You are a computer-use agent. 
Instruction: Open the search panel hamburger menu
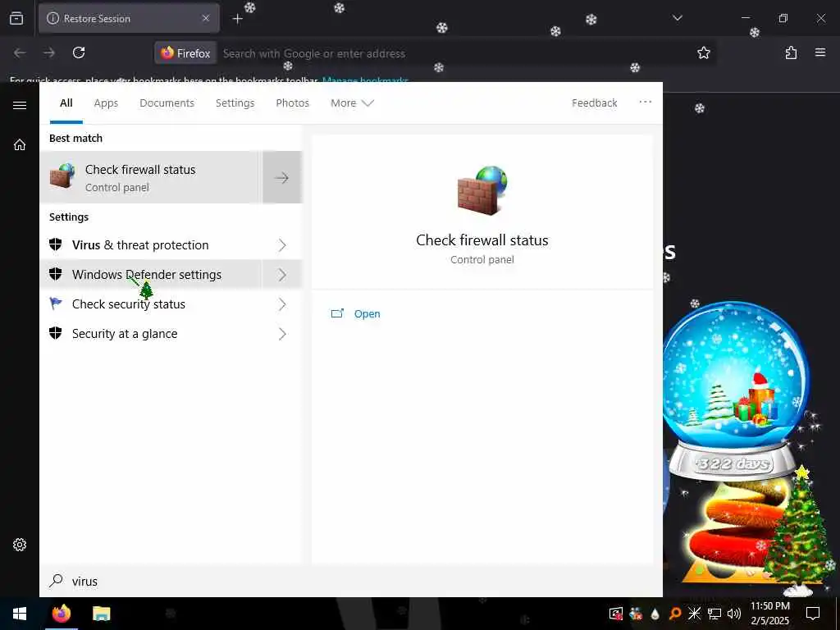coord(20,105)
